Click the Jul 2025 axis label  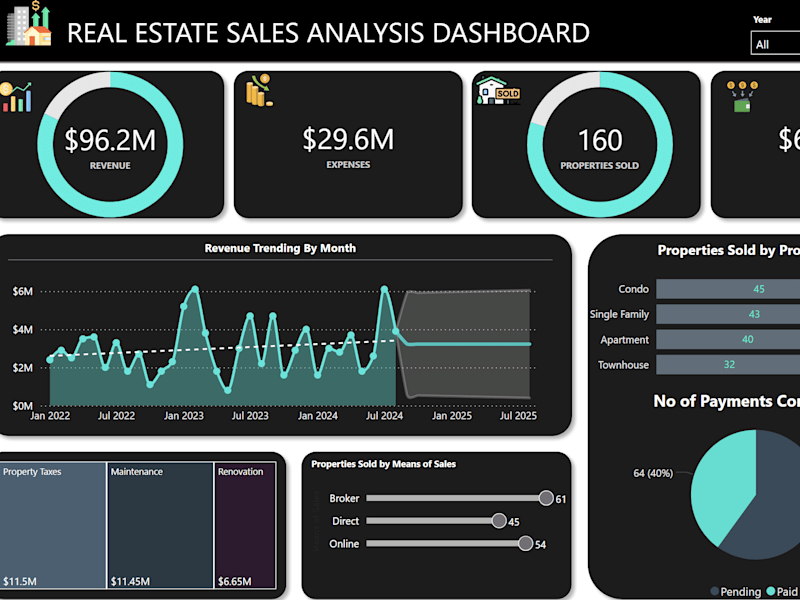pos(518,416)
